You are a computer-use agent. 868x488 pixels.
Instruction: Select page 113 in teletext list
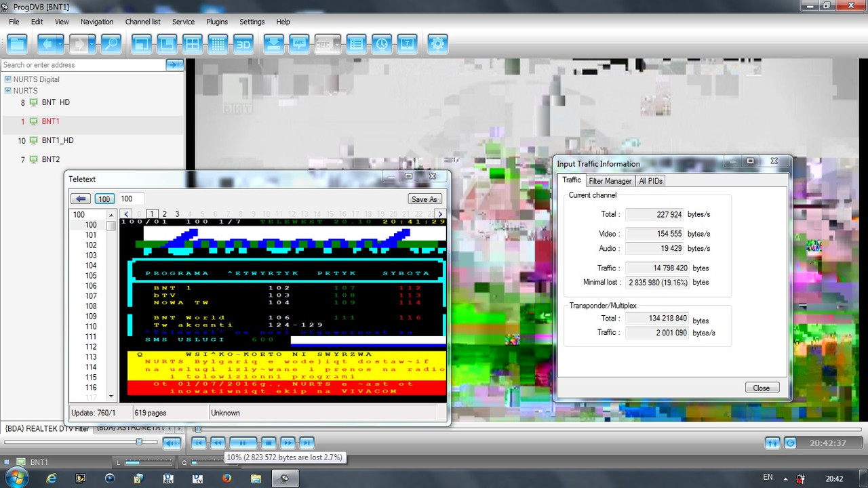click(x=91, y=357)
